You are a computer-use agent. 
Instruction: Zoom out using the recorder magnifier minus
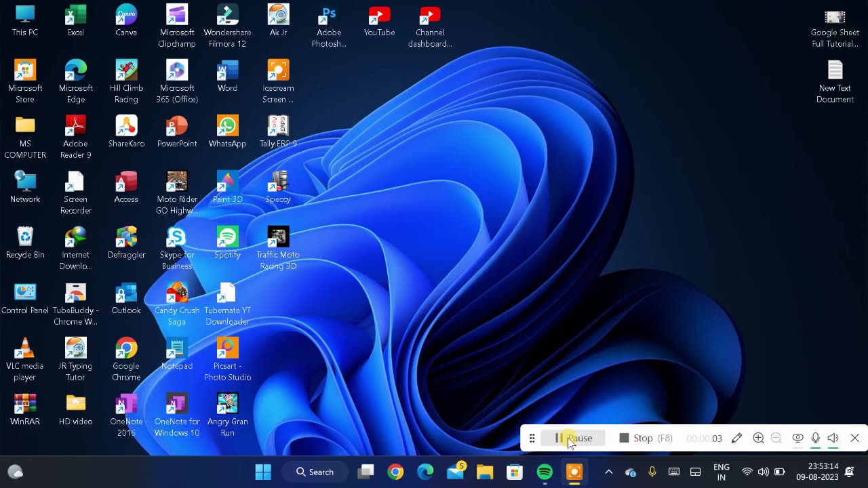point(776,438)
